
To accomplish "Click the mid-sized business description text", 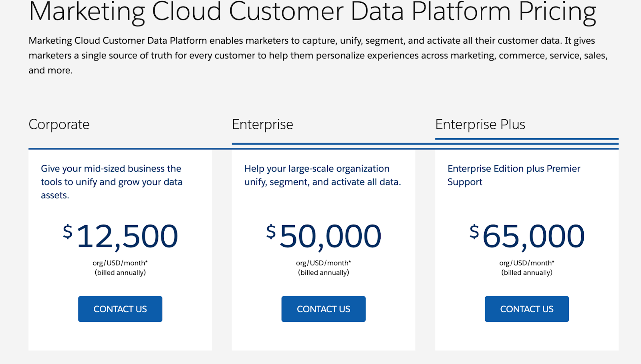I will pyautogui.click(x=111, y=182).
